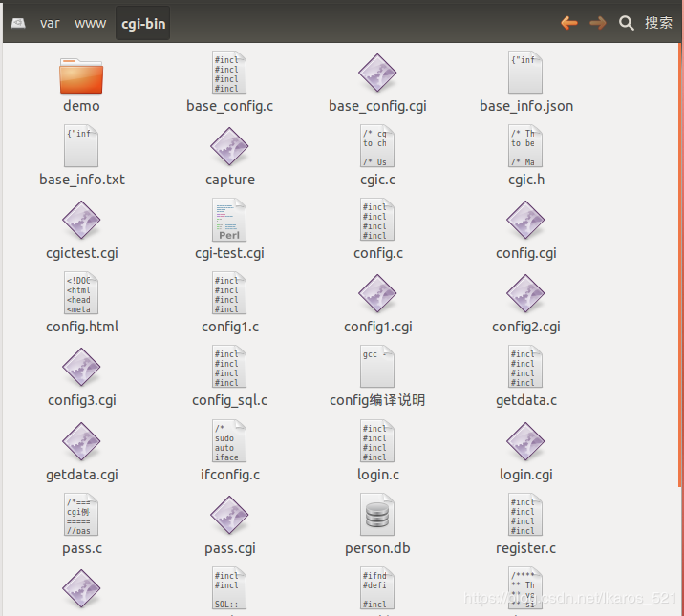Select the config1.cgi executable icon

pyautogui.click(x=377, y=293)
